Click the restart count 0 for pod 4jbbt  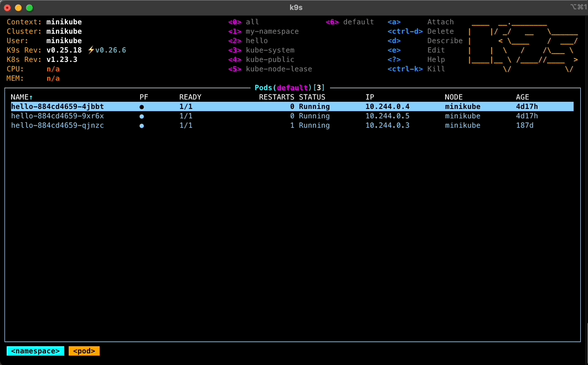point(292,107)
